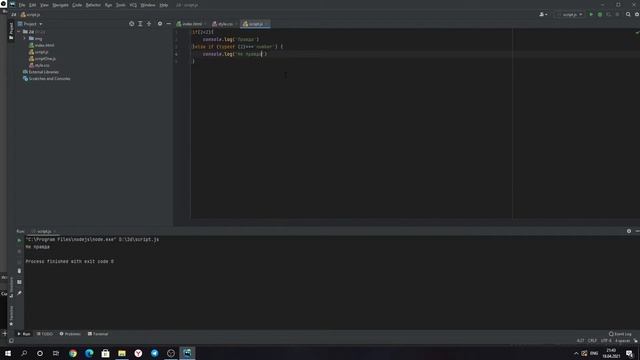The height and width of the screenshot is (360, 640).
Task: Open the Refactor menu
Action: [93, 5]
